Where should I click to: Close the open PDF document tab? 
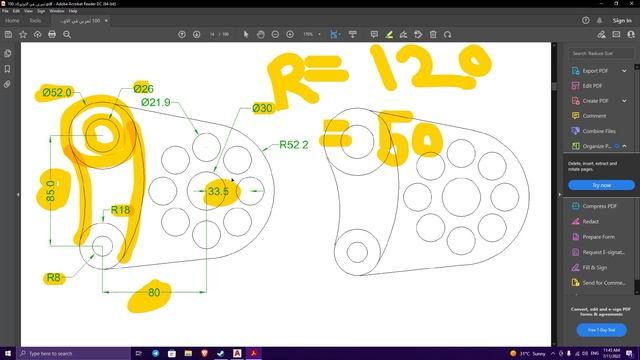point(106,20)
